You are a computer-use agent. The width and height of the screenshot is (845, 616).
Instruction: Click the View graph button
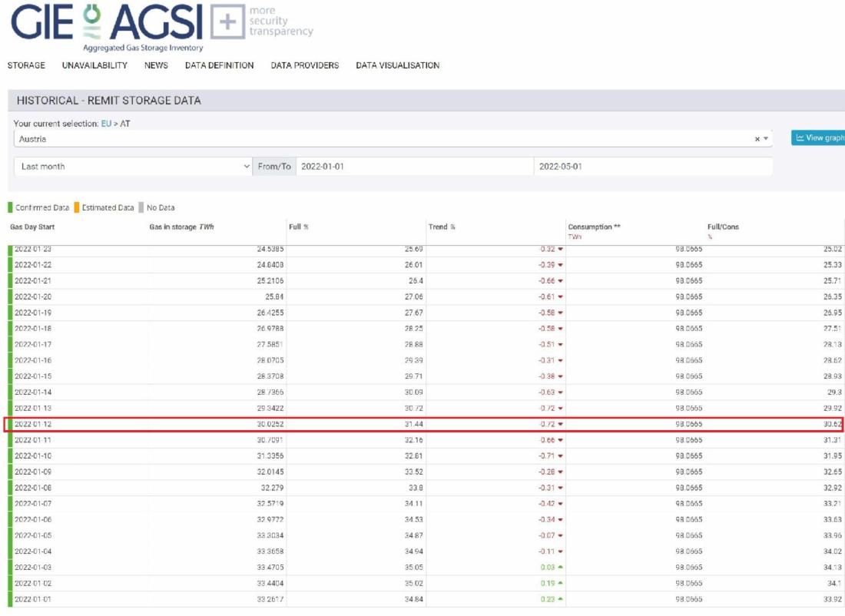tap(818, 138)
